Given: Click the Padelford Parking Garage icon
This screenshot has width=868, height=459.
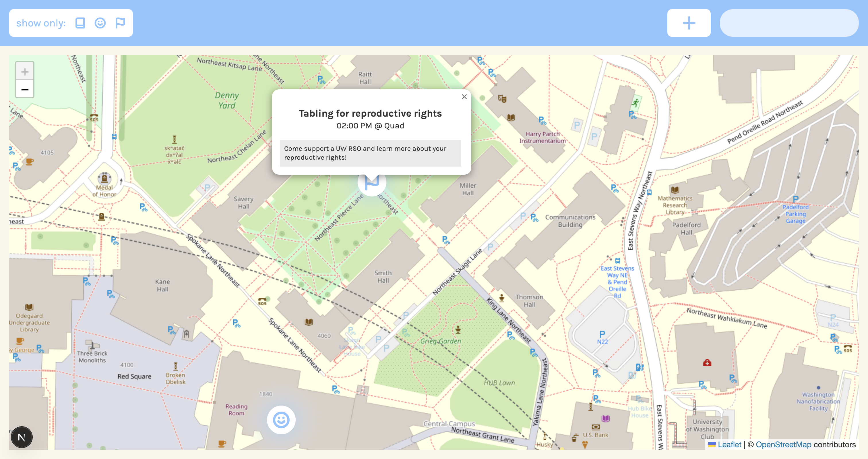Looking at the screenshot, I should [x=795, y=199].
